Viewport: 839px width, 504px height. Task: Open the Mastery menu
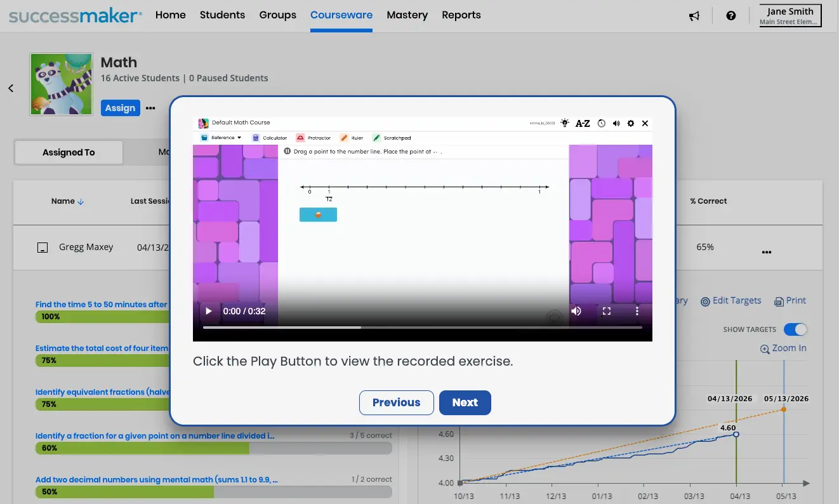coord(407,15)
